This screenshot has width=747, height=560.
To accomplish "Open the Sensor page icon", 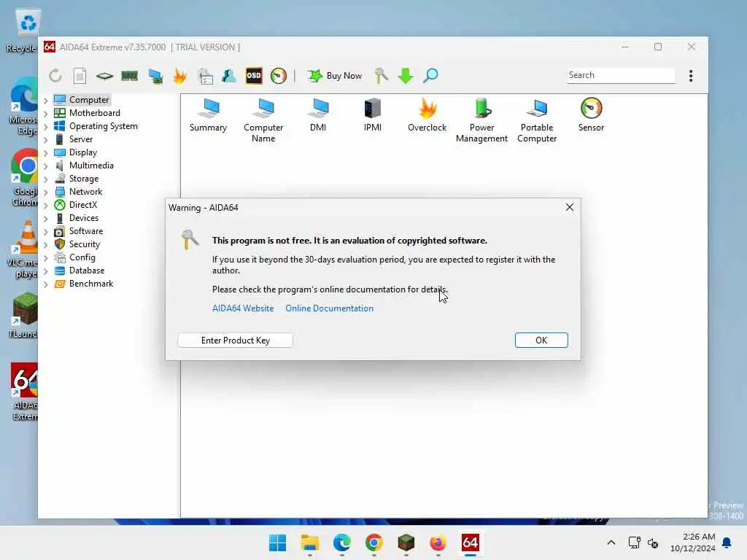I will click(x=591, y=114).
